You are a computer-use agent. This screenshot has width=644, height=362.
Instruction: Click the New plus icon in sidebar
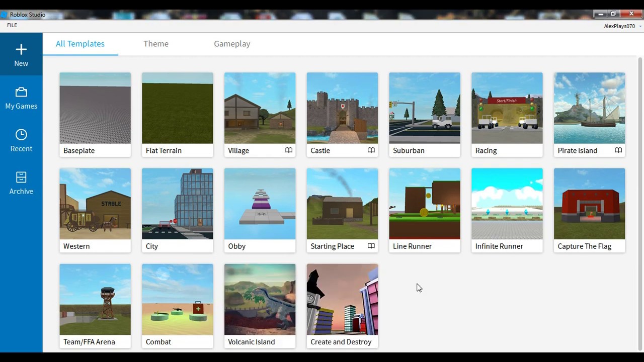coord(21,49)
